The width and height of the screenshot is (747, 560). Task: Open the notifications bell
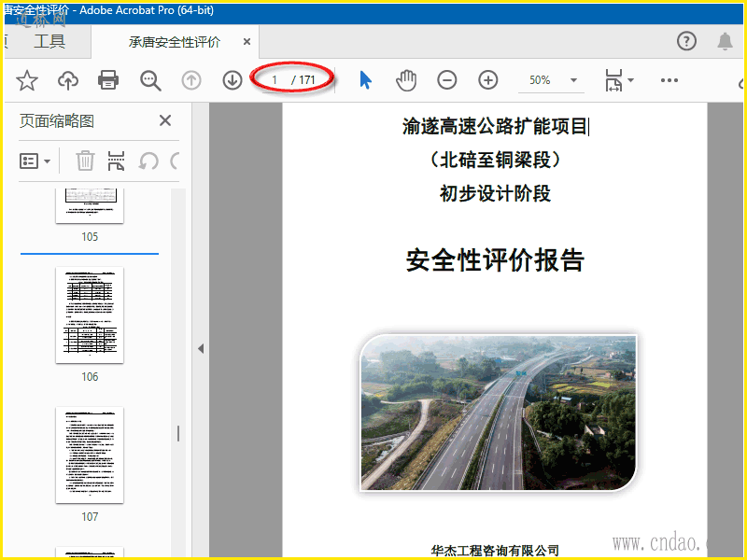click(x=726, y=41)
